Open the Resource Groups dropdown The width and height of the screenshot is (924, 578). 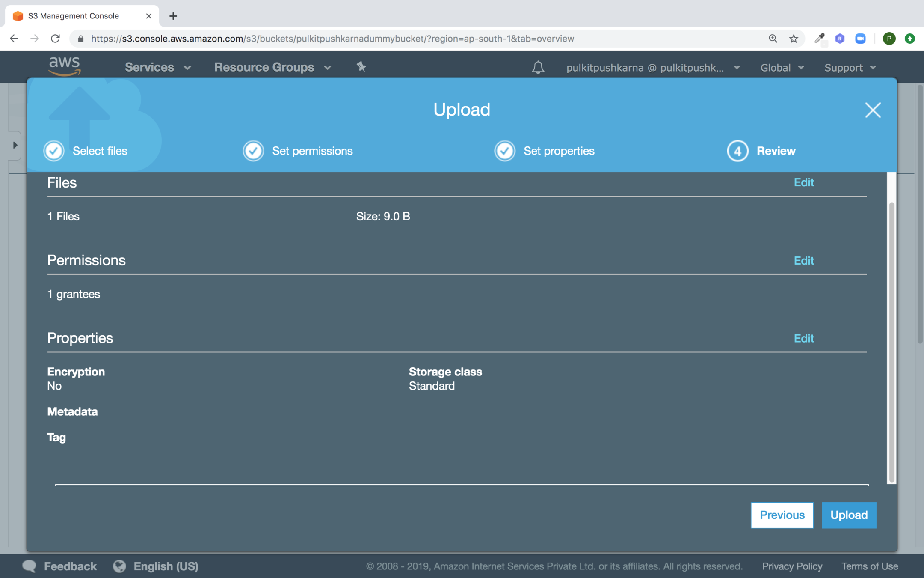(x=272, y=67)
